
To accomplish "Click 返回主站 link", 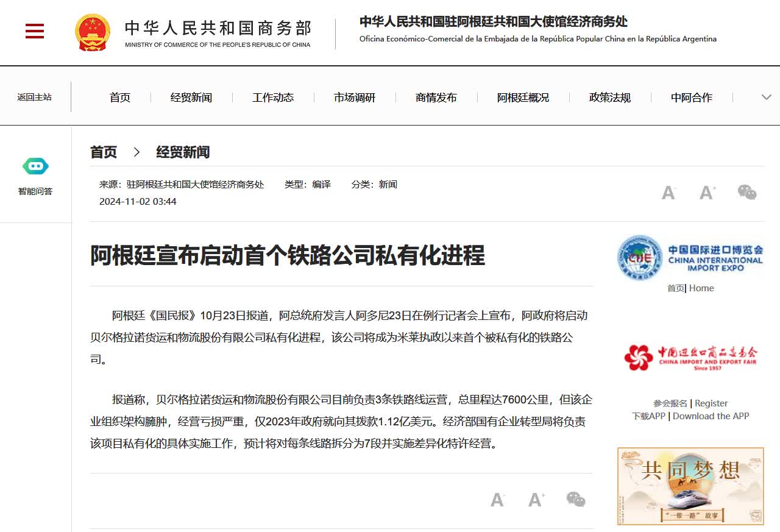I will (x=35, y=98).
